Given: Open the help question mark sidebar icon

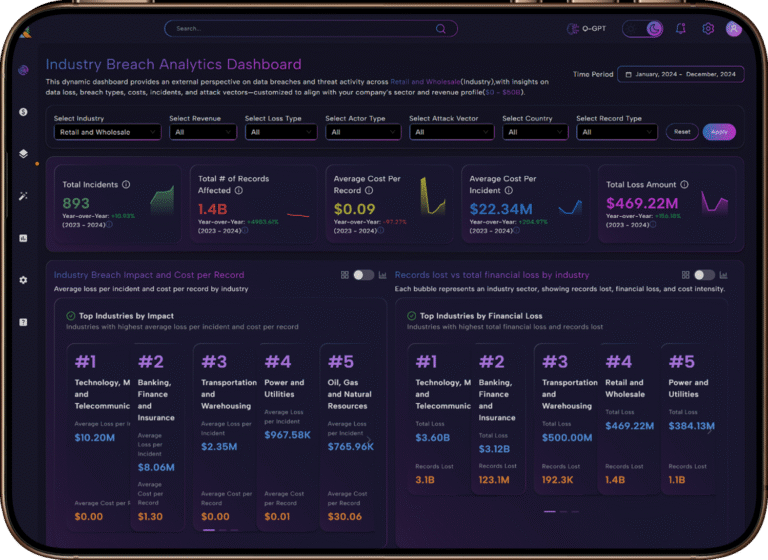Looking at the screenshot, I should tap(23, 322).
